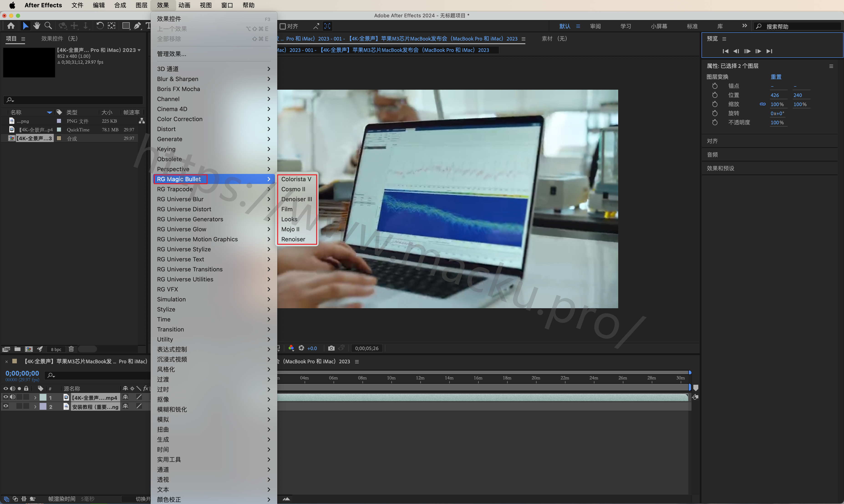Toggle scale stopwatch in properties
Image resolution: width=844 pixels, height=504 pixels.
tap(715, 104)
